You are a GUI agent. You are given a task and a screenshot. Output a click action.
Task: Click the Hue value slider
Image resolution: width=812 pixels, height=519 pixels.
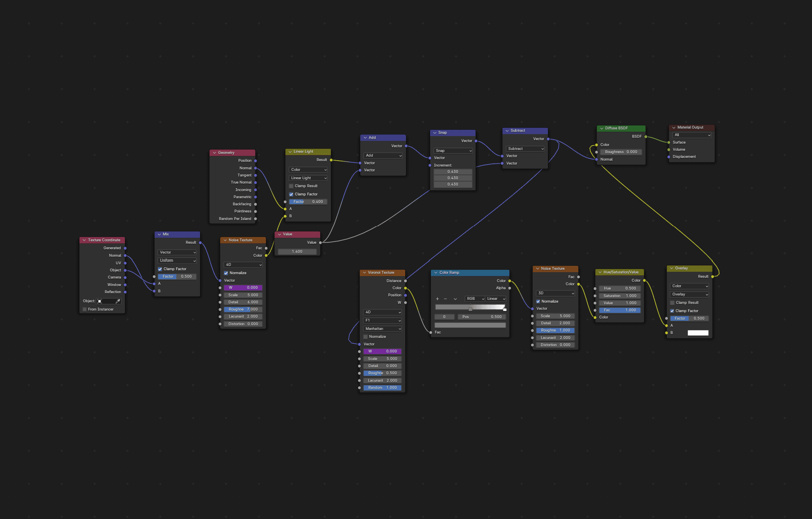click(x=619, y=288)
